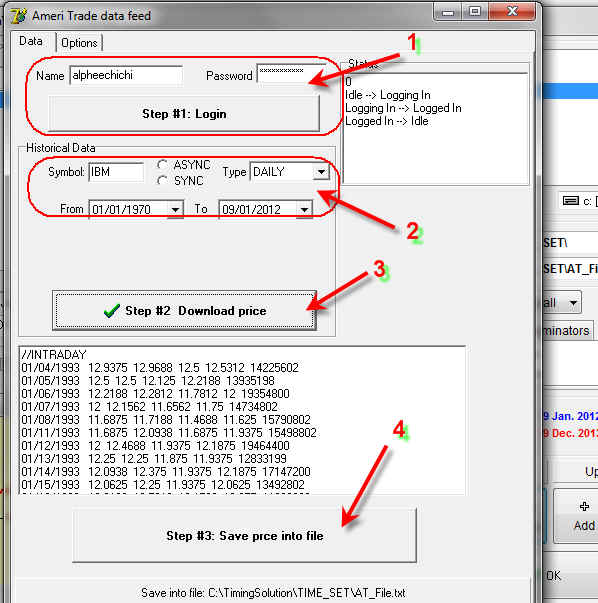Maximize the Ameri Trade data feed window
598x603 pixels.
point(475,12)
